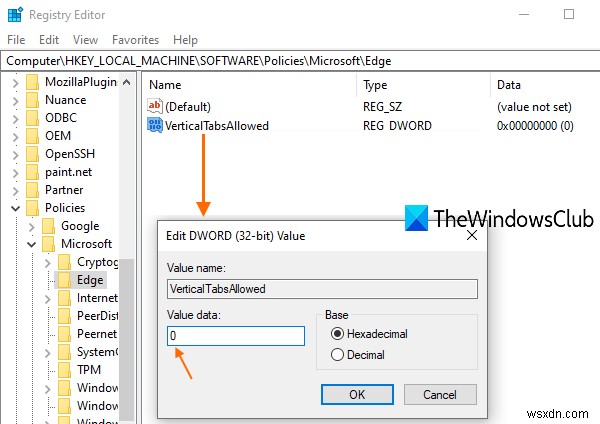Click the Value name field VerticalTabsAllowed
Screen dimensions: 600x424
[322, 289]
